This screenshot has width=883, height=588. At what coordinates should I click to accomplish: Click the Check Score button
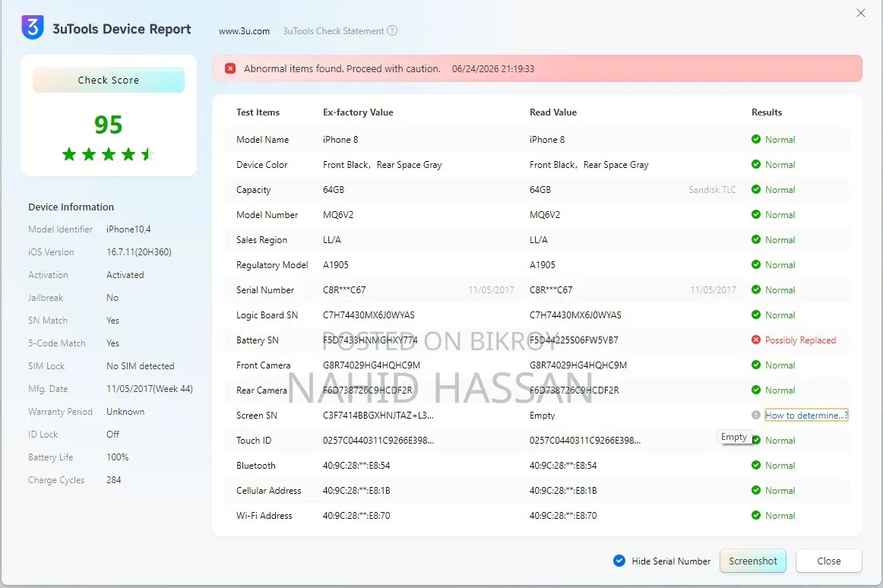109,80
